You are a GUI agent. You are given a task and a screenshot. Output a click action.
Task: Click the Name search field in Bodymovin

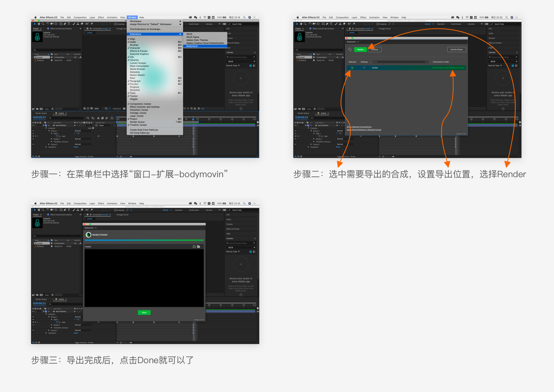tap(400, 62)
